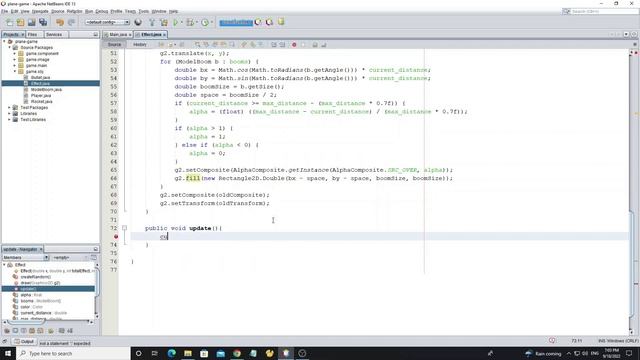Open the default config dropdown
Viewport: 640px width, 360px height.
(107, 22)
